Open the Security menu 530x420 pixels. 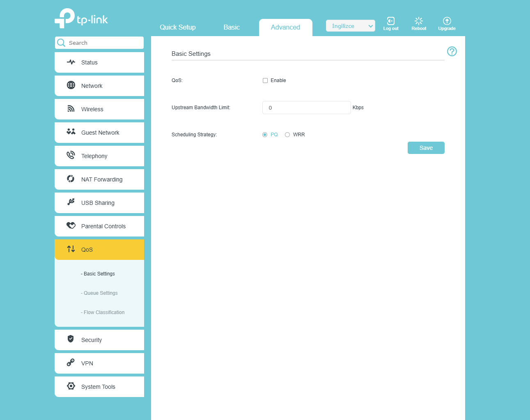[x=99, y=340]
